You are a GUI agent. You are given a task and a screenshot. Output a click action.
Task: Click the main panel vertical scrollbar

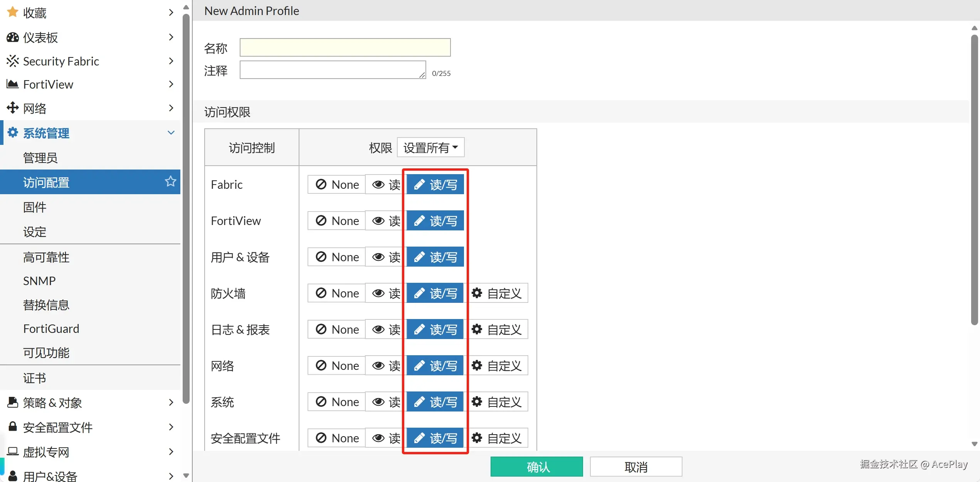pos(974,179)
